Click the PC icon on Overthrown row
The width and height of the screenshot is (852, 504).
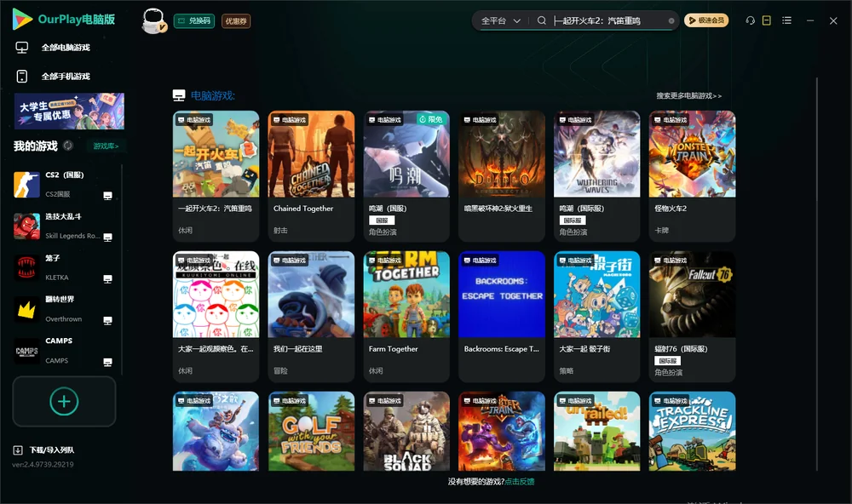tap(107, 320)
